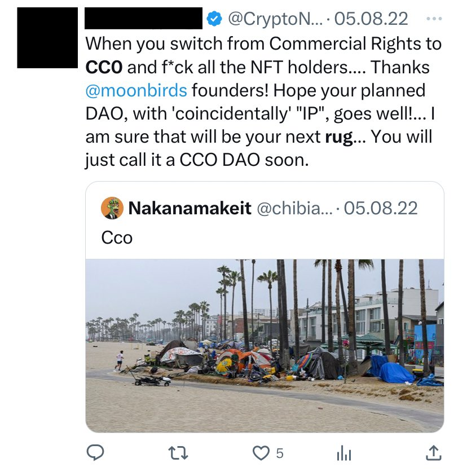
Task: Open the quoted tweet by its "Cco" text
Action: 117,237
